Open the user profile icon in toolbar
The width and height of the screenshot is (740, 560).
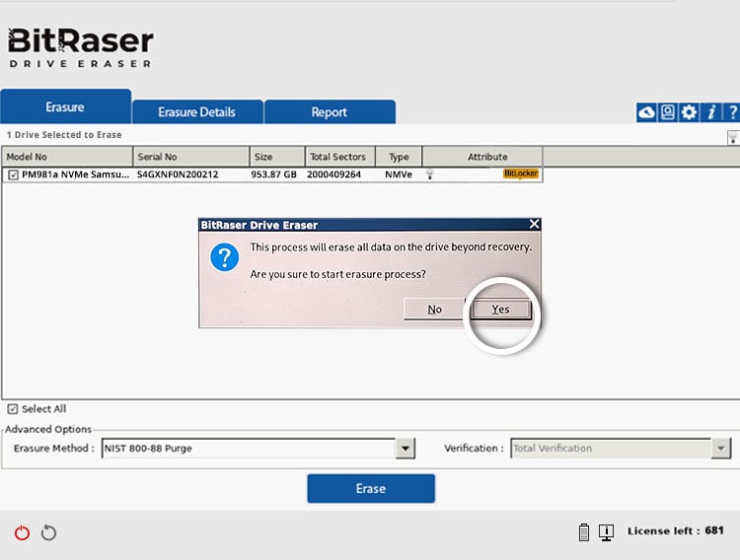click(668, 112)
